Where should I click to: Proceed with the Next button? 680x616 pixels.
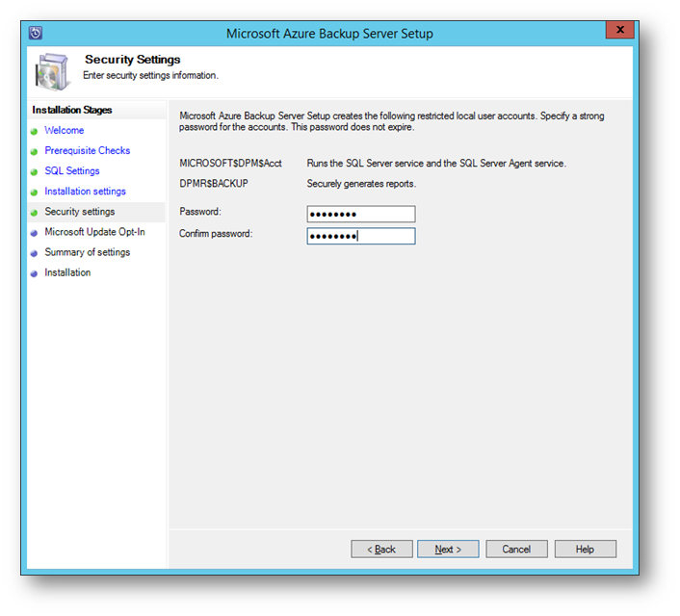click(x=448, y=550)
